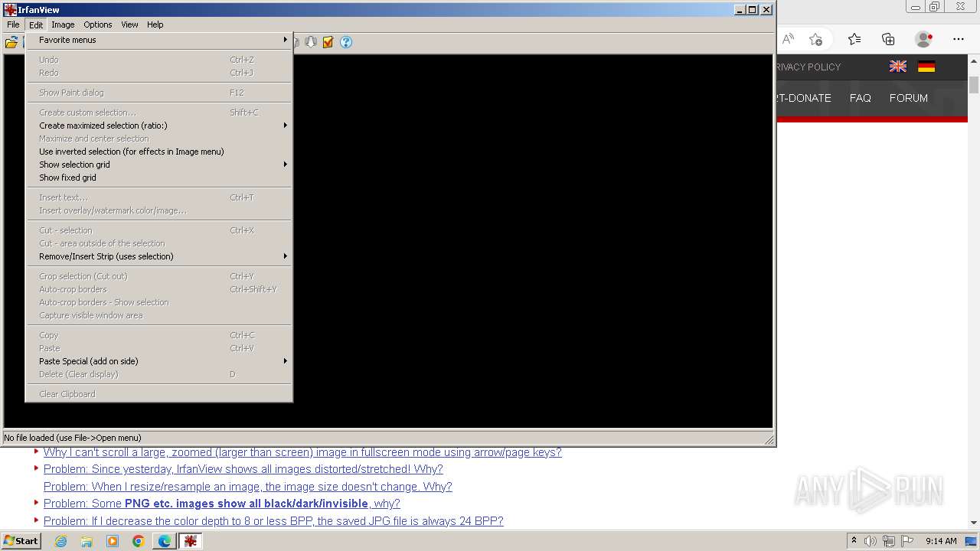Click the Action Center flag tray icon
The height and width of the screenshot is (551, 980).
pos(906,541)
